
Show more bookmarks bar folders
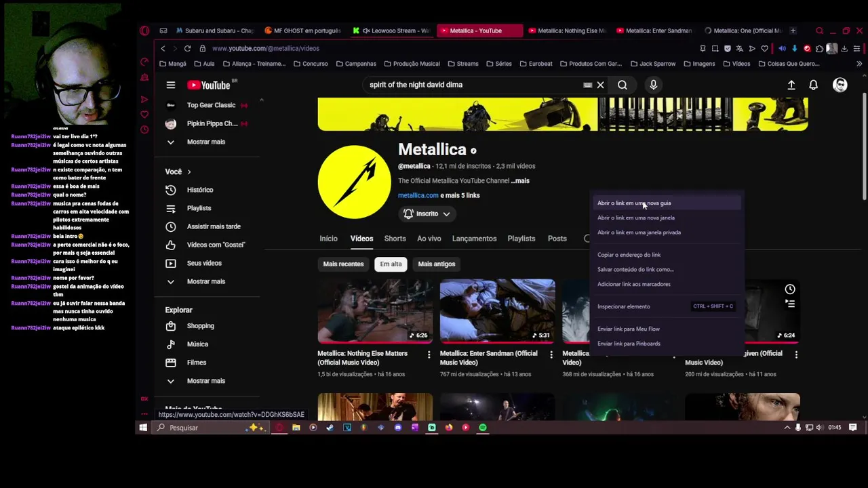point(859,64)
